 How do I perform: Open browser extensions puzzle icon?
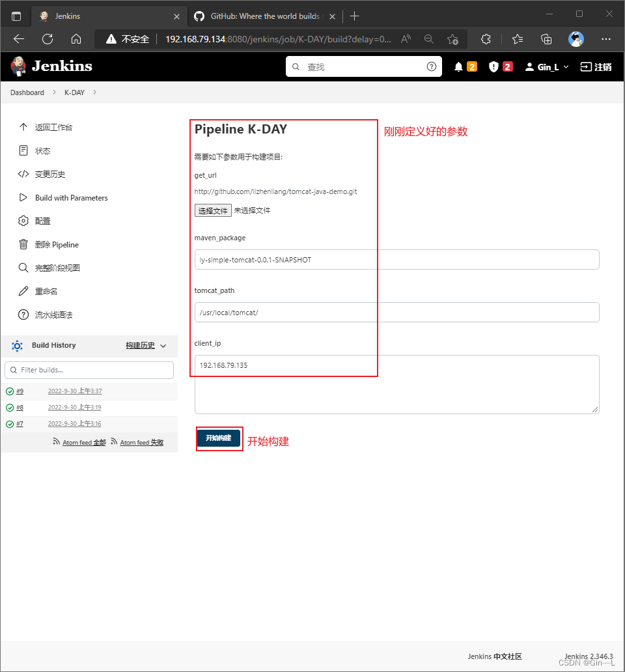[x=486, y=39]
